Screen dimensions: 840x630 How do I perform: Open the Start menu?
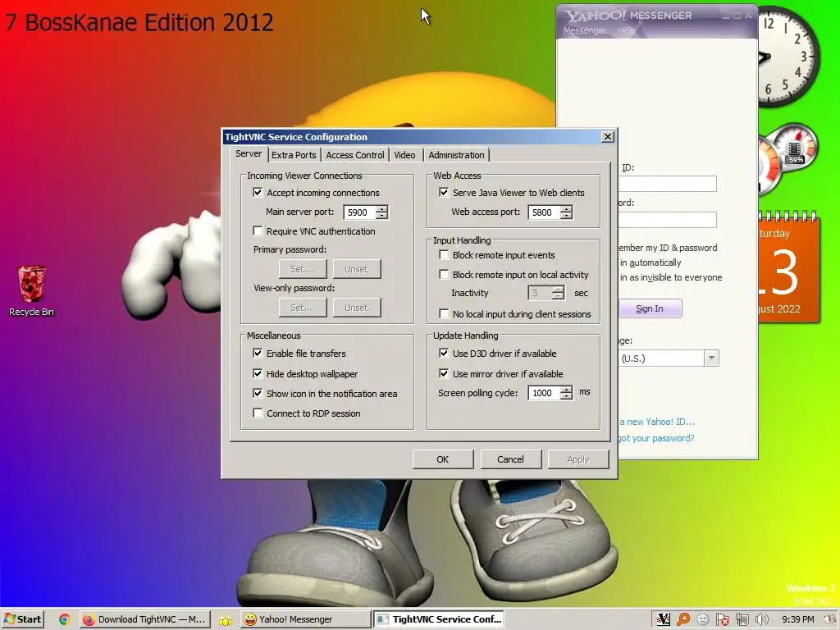click(x=22, y=619)
